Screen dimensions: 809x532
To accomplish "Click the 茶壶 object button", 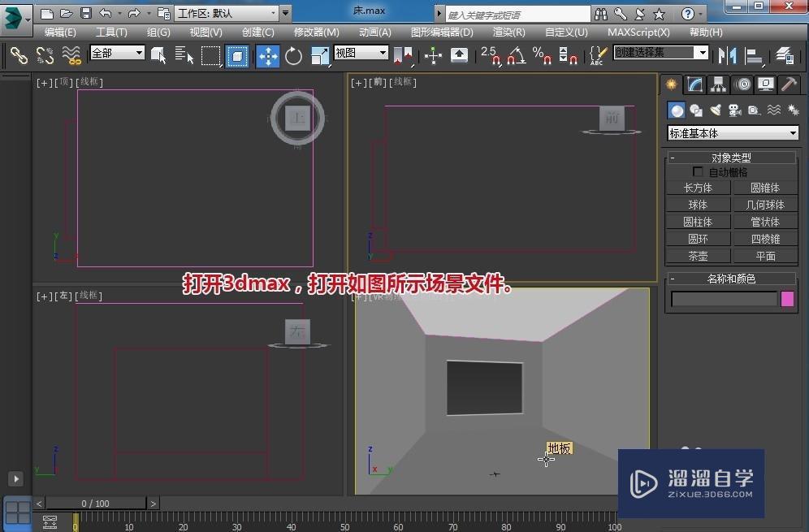I will tap(698, 256).
